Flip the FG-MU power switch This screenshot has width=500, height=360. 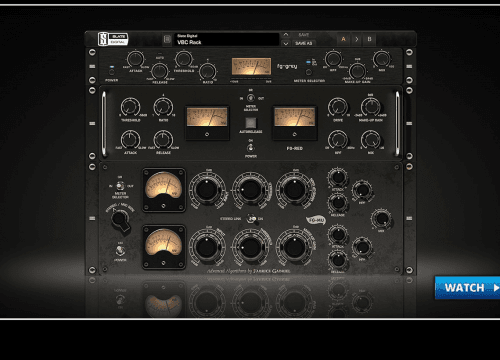coord(120,250)
